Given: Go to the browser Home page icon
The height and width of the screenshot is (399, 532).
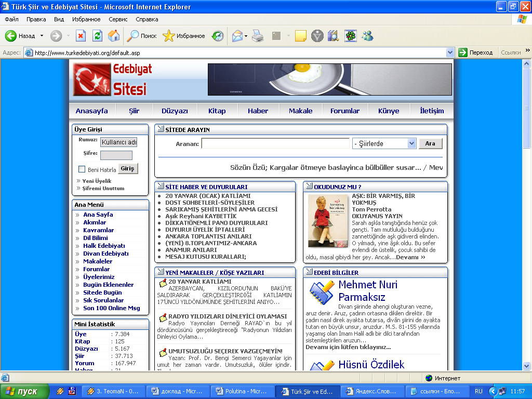Looking at the screenshot, I should [x=114, y=36].
